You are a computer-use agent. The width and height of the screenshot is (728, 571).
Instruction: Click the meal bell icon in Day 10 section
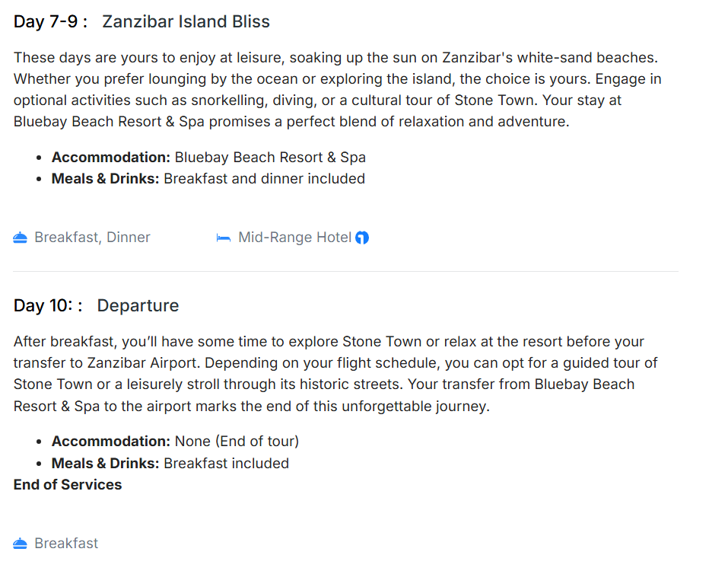[x=21, y=544]
